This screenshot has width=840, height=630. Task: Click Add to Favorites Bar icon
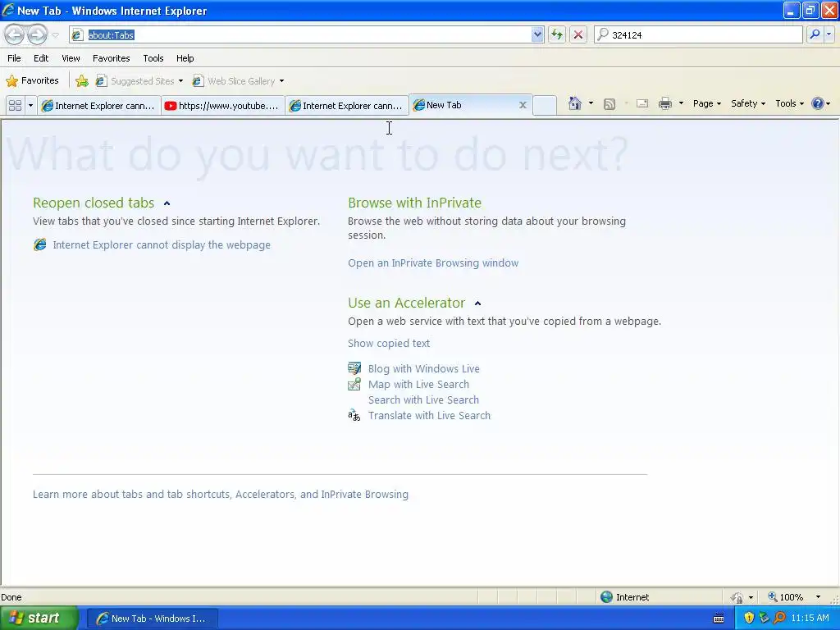(x=82, y=81)
